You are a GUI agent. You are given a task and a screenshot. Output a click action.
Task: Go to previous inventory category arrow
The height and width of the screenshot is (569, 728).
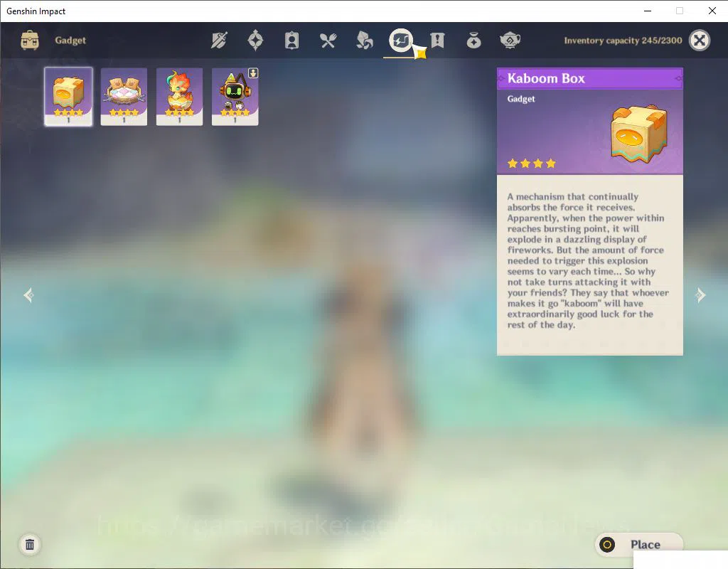click(x=28, y=295)
